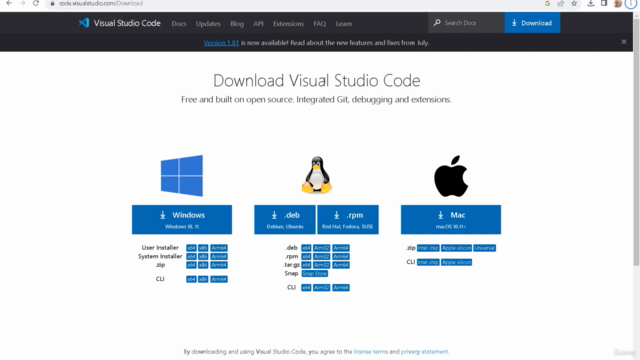Open the Snap Store link

(x=314, y=273)
